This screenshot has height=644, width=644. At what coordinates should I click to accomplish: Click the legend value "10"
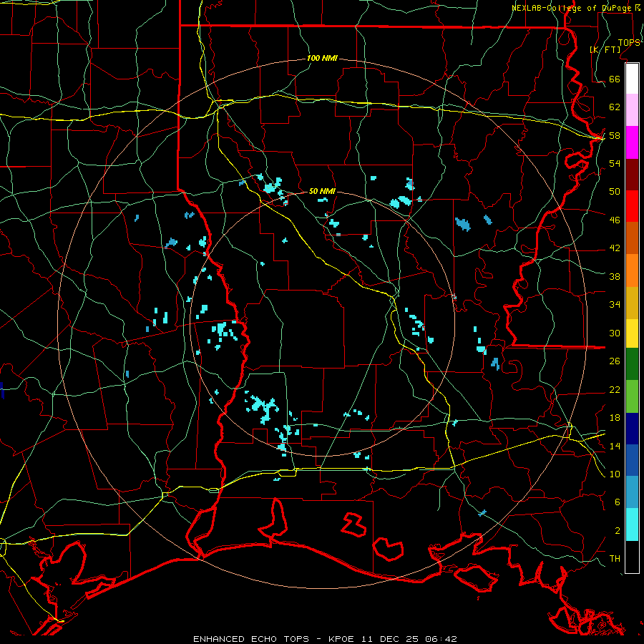coord(615,474)
